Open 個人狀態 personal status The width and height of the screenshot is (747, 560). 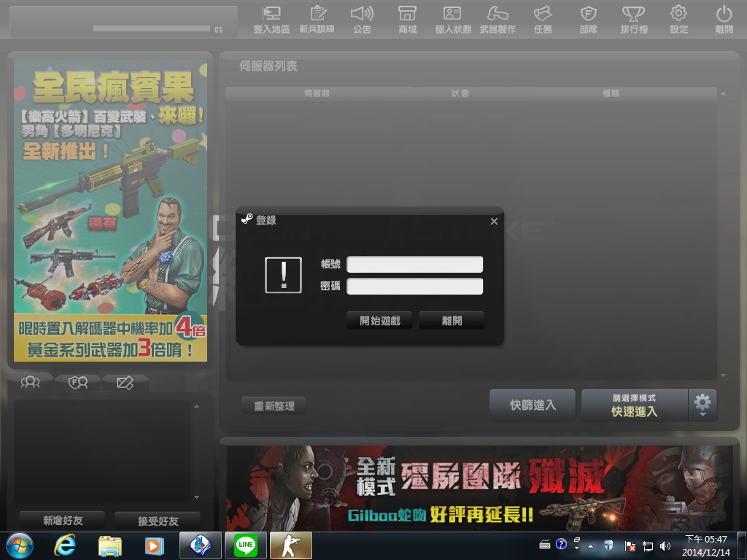[452, 20]
